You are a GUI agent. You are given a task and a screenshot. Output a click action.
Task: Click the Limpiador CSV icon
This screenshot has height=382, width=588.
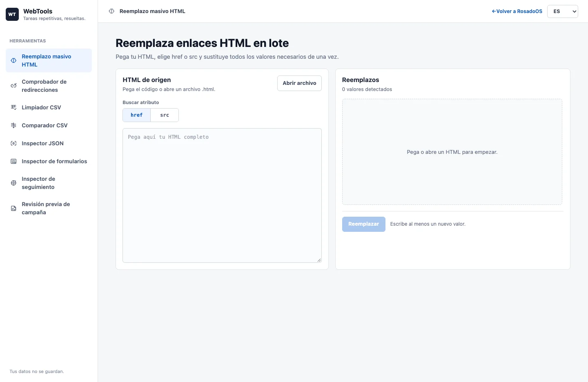coord(13,107)
